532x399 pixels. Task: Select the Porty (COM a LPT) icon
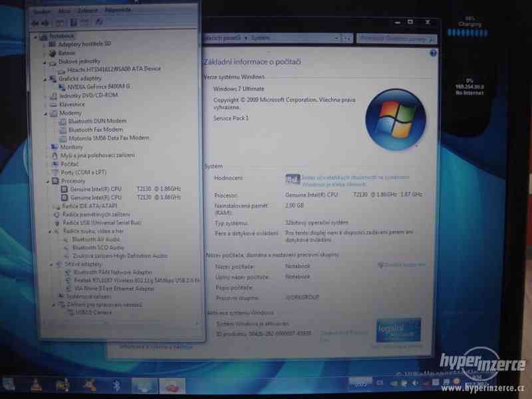[56, 173]
